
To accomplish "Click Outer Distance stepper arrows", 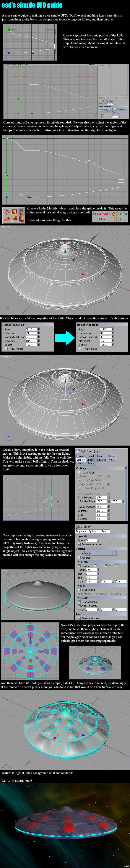I will click(109, 497).
